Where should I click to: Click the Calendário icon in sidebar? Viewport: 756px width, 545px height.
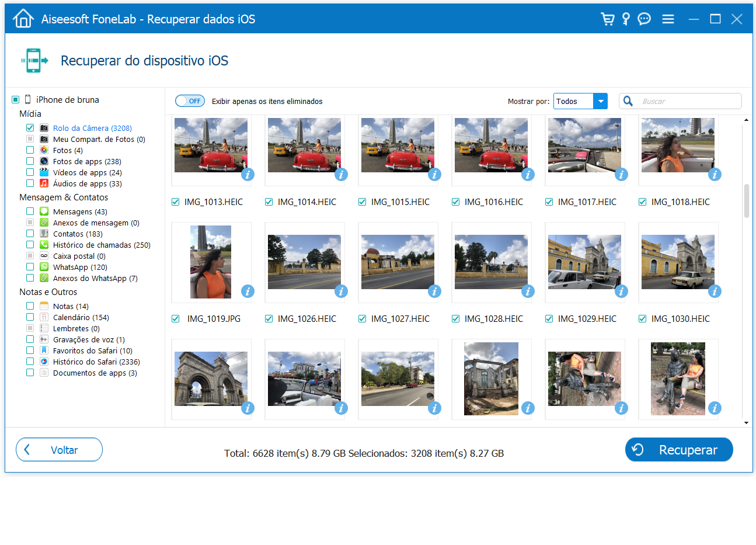pyautogui.click(x=44, y=317)
